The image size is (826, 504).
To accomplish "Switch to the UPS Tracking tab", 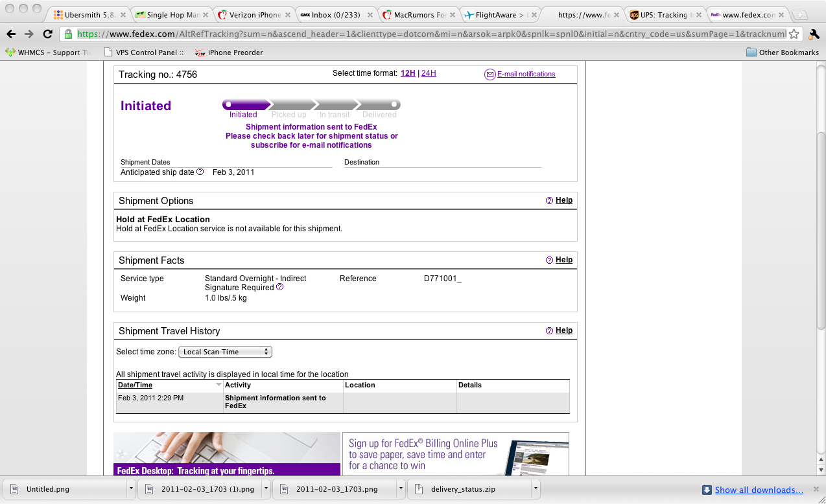I will (x=666, y=15).
